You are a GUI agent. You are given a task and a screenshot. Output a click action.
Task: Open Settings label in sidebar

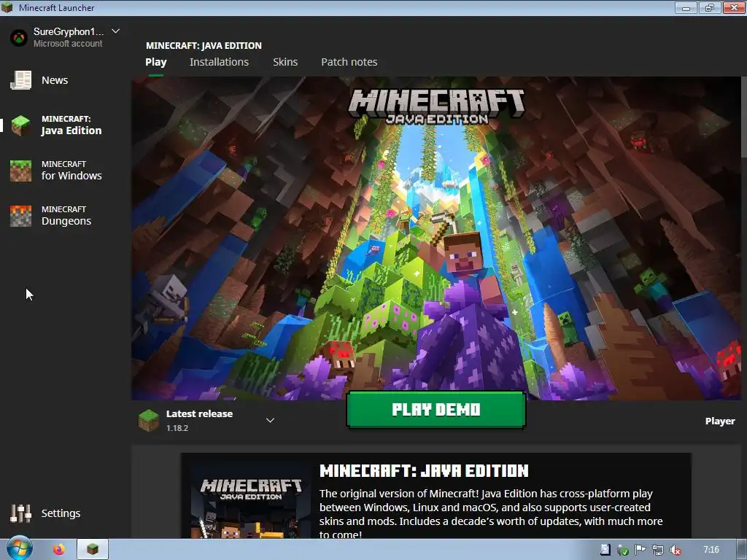point(61,513)
